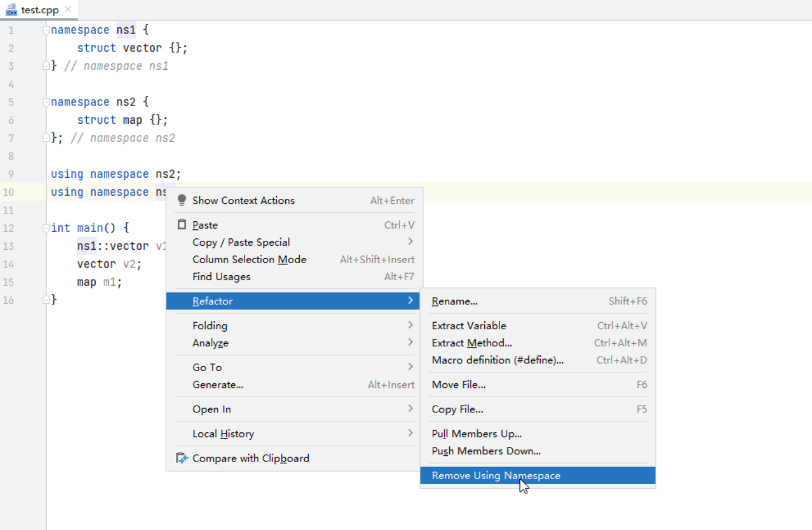Screen dimensions: 812x530
Task: Collapse the ns1 namespace fold marker
Action: (x=46, y=30)
